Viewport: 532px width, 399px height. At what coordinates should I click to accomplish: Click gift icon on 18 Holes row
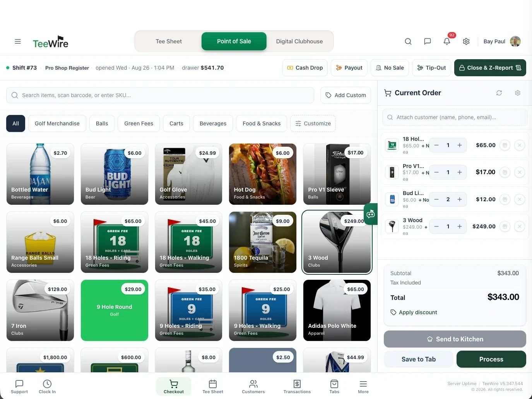tap(505, 145)
